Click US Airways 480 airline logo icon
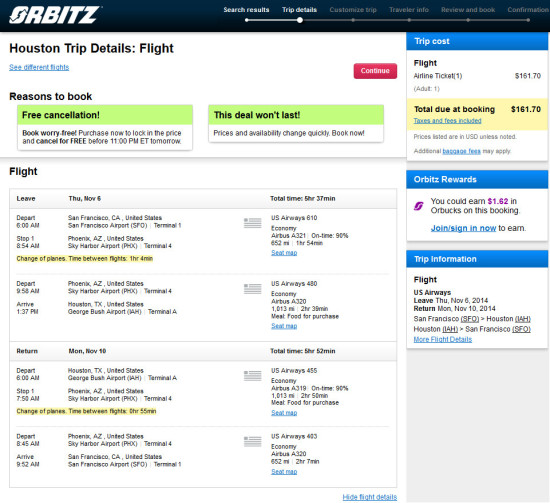 pos(253,289)
